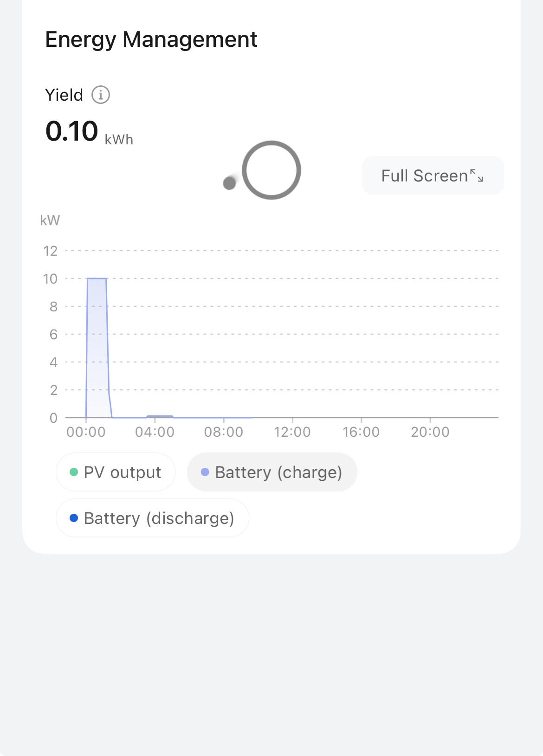Click the Yield info icon

101,95
